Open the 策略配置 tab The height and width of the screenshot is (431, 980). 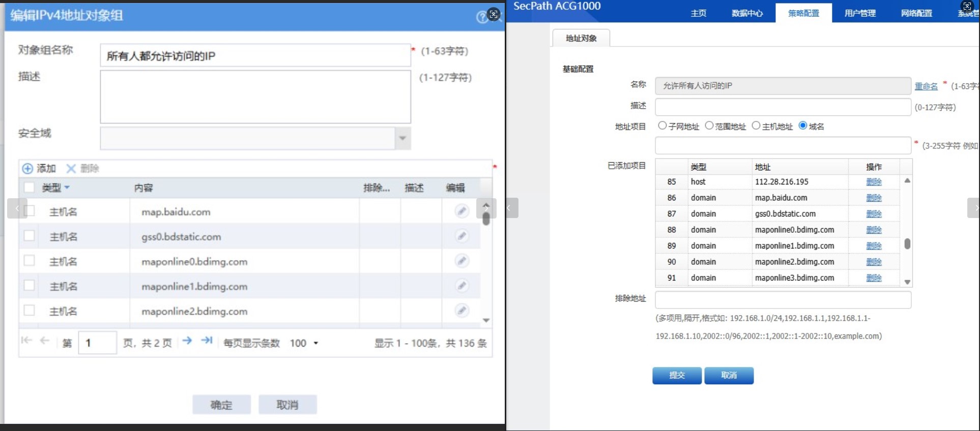click(x=803, y=13)
